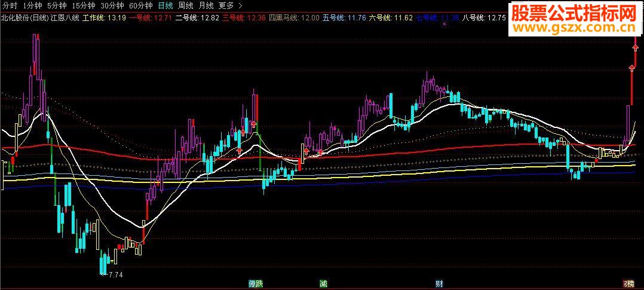Click the 四黑马线: 12.00 legend entry

click(293, 18)
